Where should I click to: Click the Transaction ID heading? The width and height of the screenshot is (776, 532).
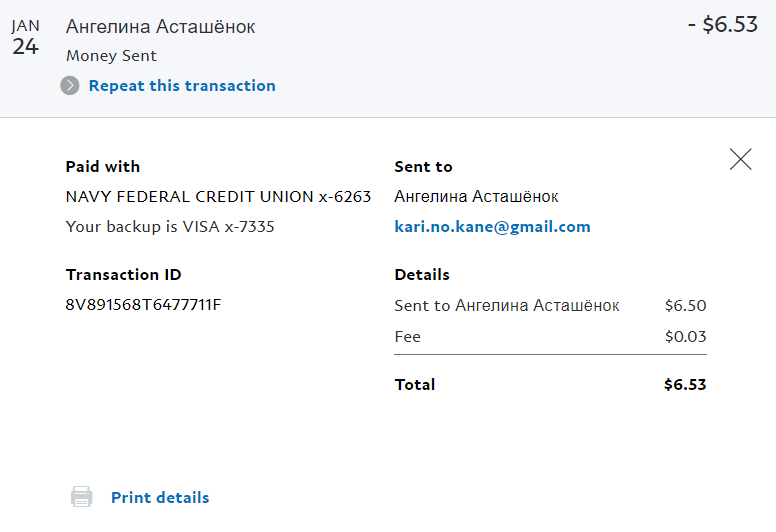click(123, 275)
